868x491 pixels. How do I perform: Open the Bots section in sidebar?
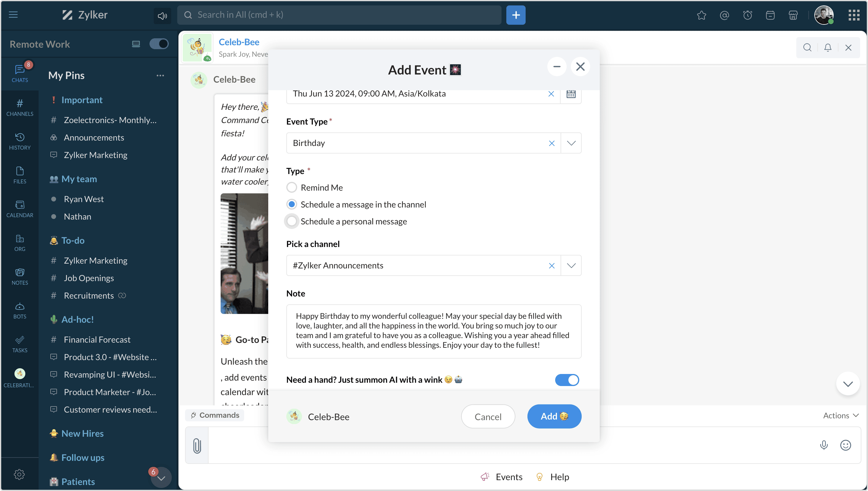coord(20,310)
